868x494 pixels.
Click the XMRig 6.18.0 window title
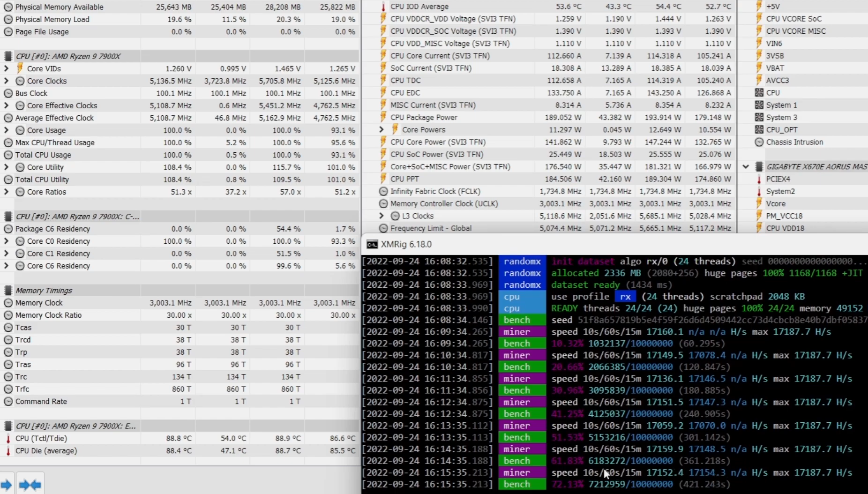pos(406,244)
